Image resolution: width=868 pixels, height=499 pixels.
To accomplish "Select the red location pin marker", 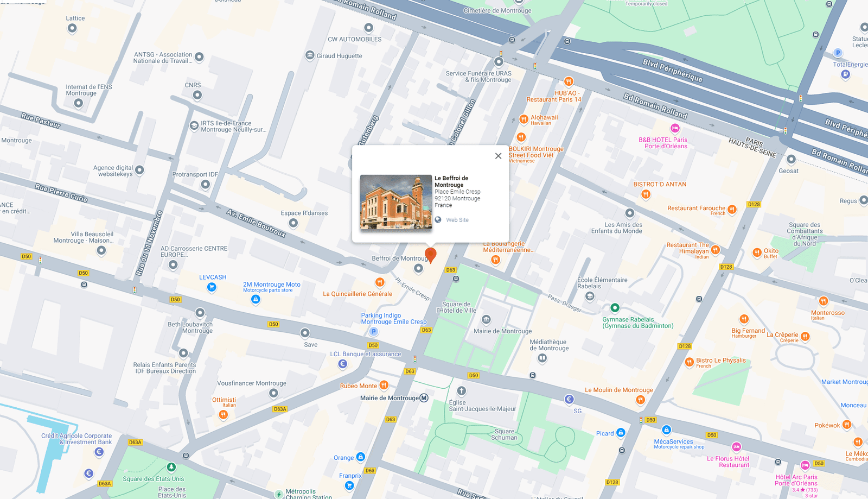I will pyautogui.click(x=431, y=255).
